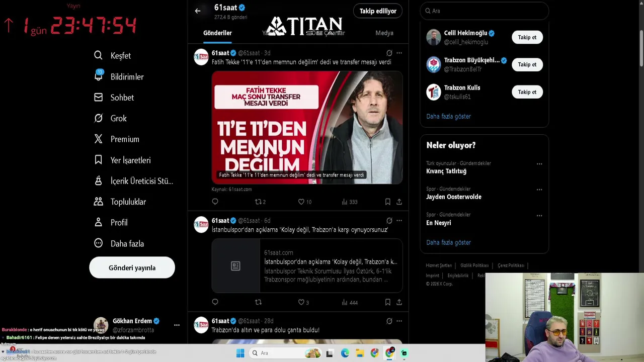Viewport: 644px width, 362px height.
Task: Bookmark the İstanbulspor post
Action: pyautogui.click(x=387, y=302)
